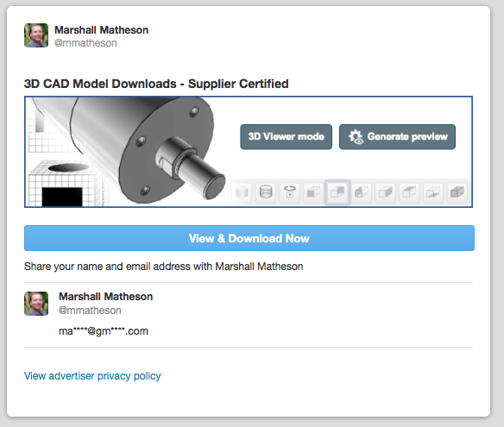Click the gear icon on Generate preview
The width and height of the screenshot is (504, 427).
point(356,137)
